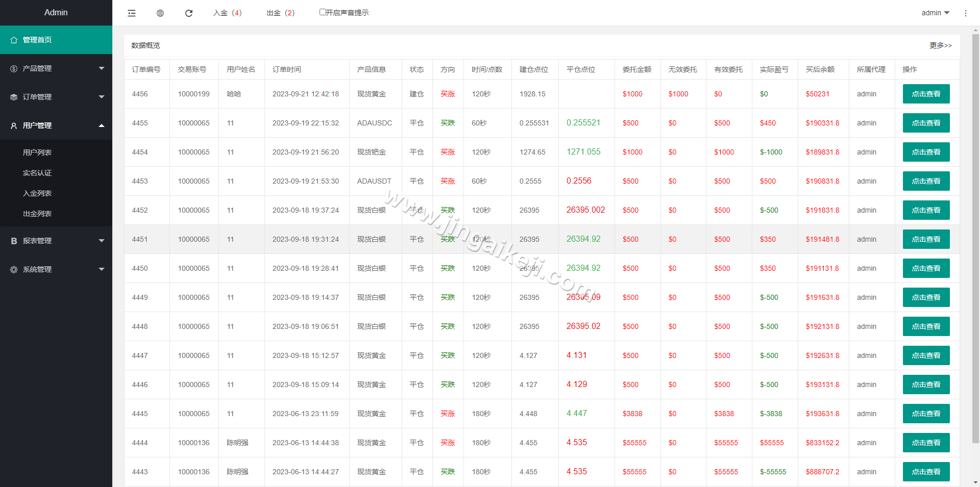
Task: Click the 更多>> link
Action: coord(940,45)
